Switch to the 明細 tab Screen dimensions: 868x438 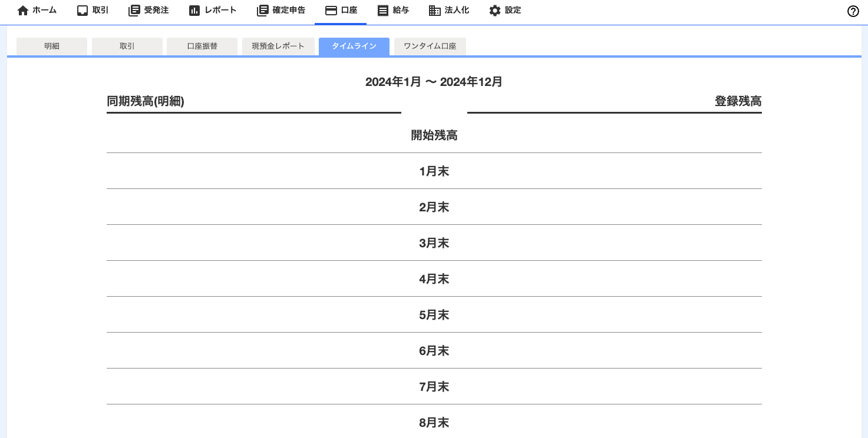[x=52, y=46]
